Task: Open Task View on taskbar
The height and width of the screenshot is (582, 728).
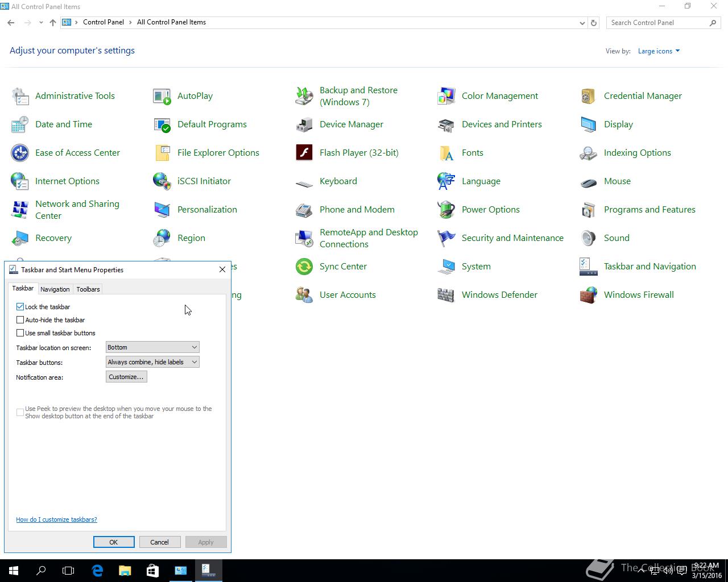Action: 68,571
